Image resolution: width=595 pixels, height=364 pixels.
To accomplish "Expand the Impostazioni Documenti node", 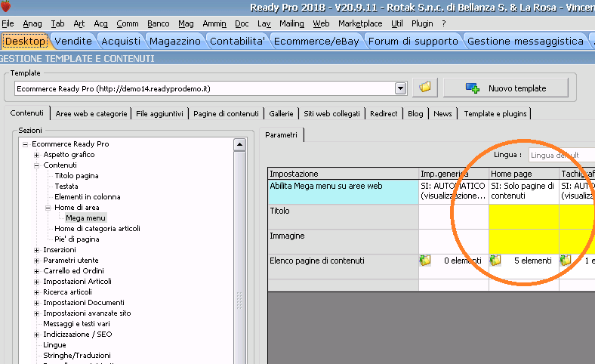I will click(36, 303).
